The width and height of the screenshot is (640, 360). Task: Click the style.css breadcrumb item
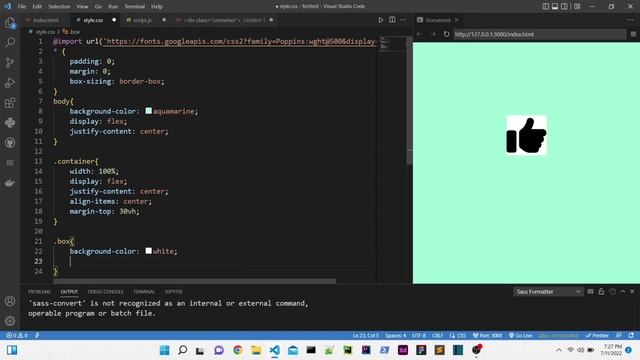42,31
